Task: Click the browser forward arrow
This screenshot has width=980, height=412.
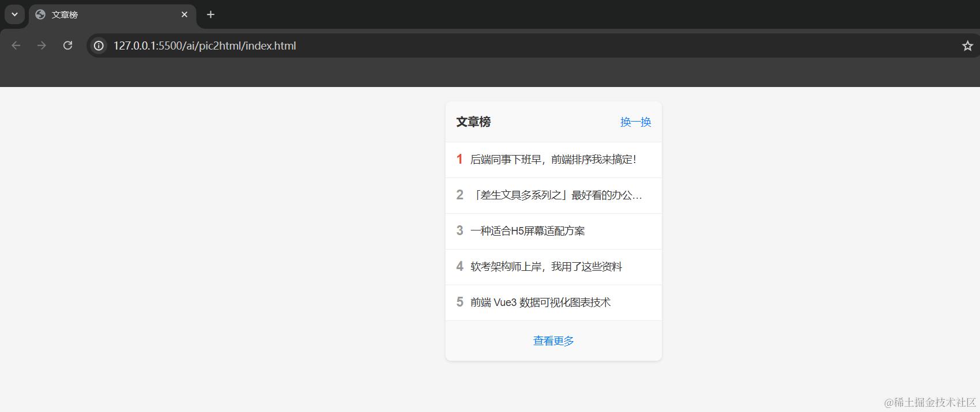Action: click(42, 46)
